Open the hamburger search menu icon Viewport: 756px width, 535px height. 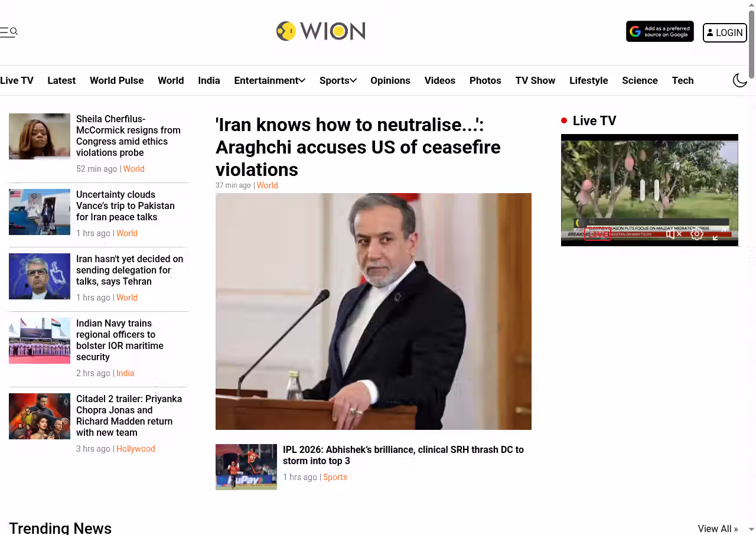click(x=9, y=32)
